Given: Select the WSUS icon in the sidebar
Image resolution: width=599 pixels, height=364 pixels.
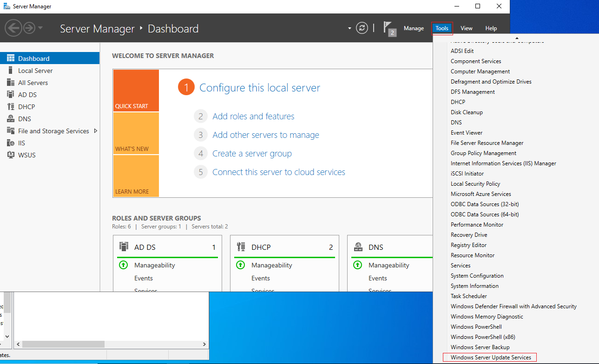Looking at the screenshot, I should coord(11,155).
